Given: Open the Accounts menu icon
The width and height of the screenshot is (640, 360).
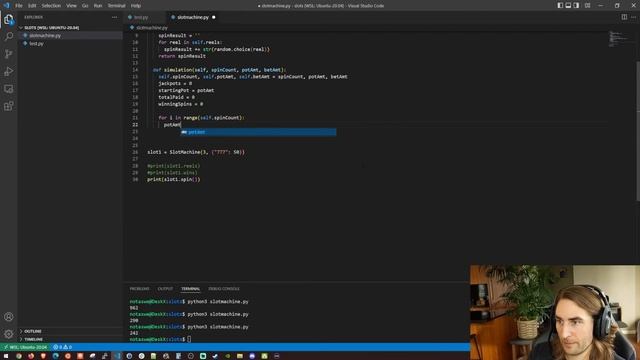Looking at the screenshot, I should tap(9, 317).
